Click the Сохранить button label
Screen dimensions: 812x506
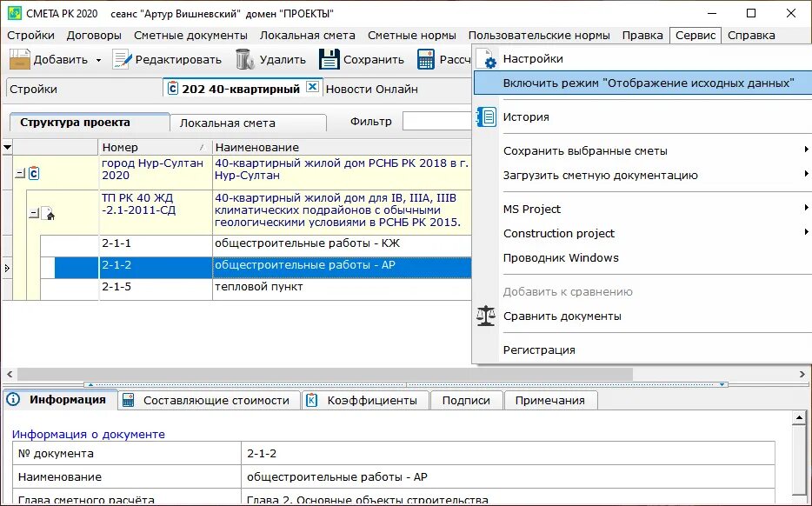click(373, 60)
